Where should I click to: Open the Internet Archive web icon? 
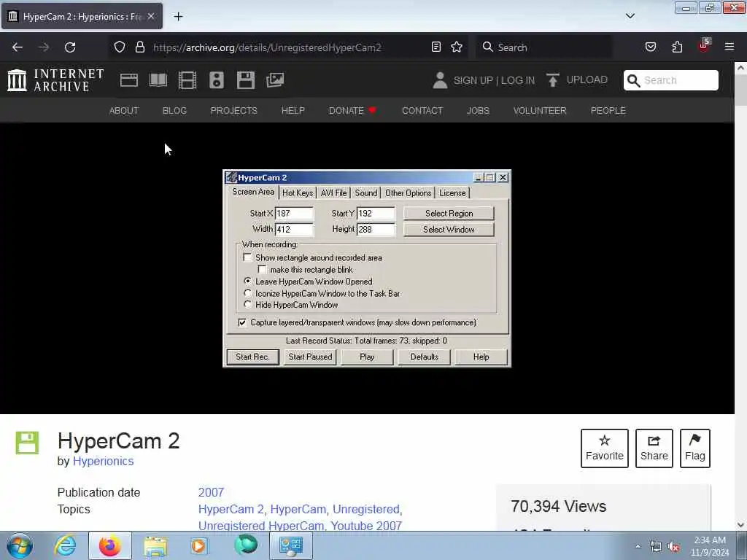[x=128, y=80]
